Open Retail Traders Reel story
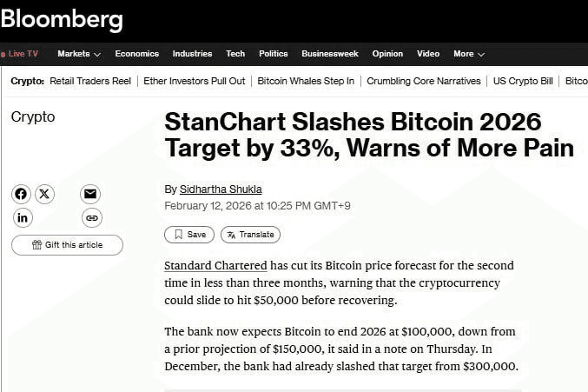Viewport: 588px width, 392px height. (x=90, y=81)
